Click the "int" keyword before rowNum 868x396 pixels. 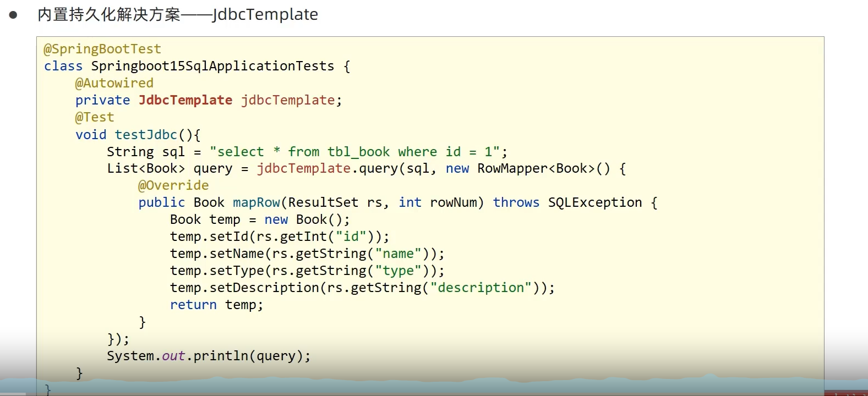coord(410,202)
